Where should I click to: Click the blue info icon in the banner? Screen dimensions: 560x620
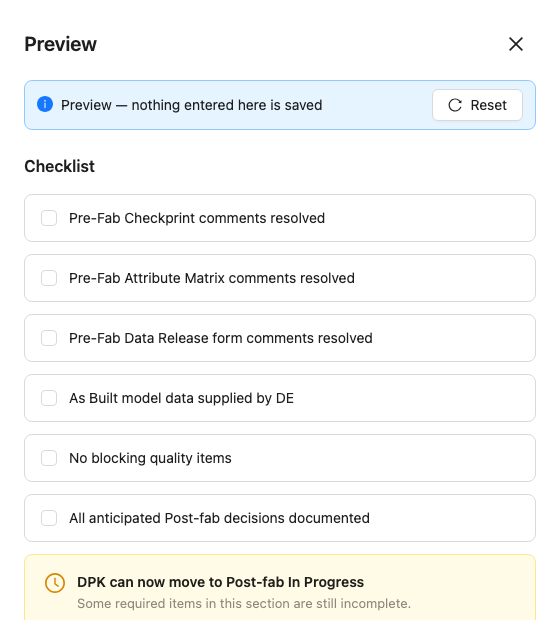pos(45,104)
